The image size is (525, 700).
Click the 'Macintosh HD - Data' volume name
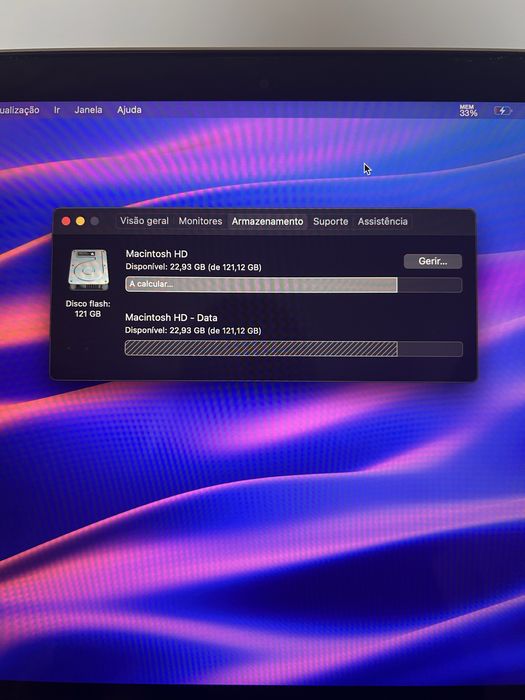pyautogui.click(x=171, y=317)
